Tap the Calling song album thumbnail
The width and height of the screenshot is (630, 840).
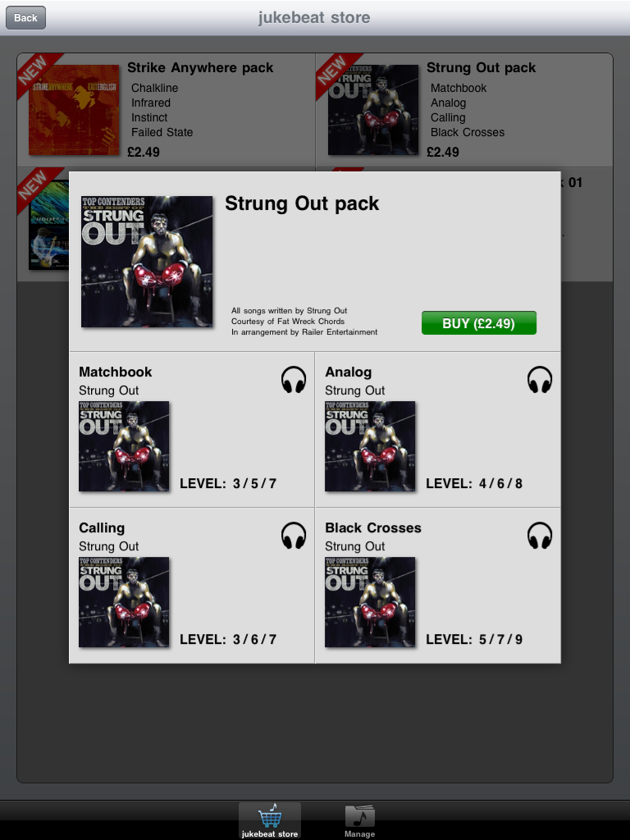(124, 602)
